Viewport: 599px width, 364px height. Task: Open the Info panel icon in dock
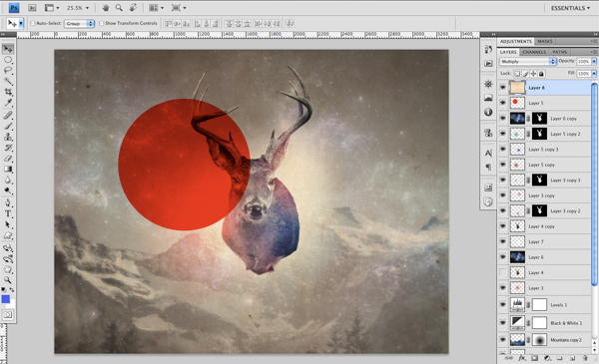coord(488,112)
